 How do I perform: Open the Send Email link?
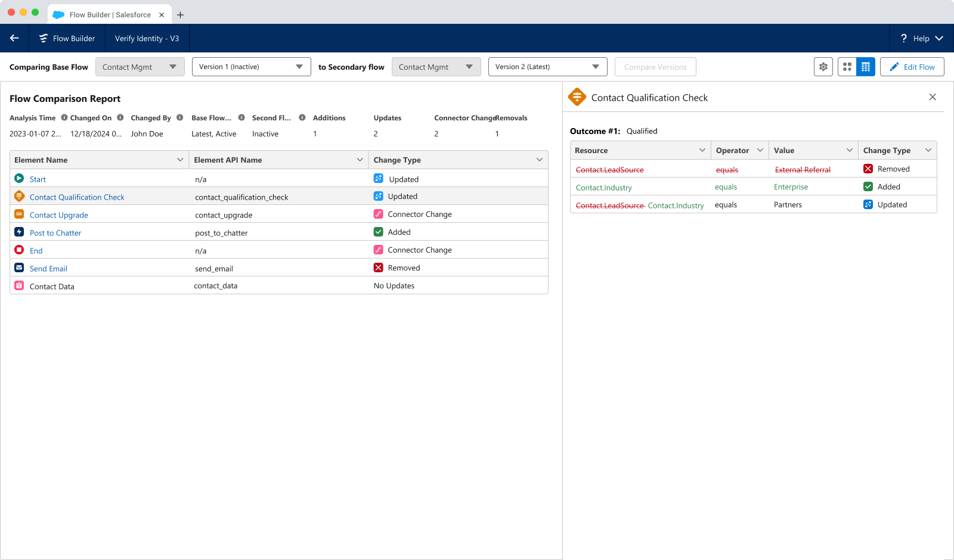[x=48, y=269]
